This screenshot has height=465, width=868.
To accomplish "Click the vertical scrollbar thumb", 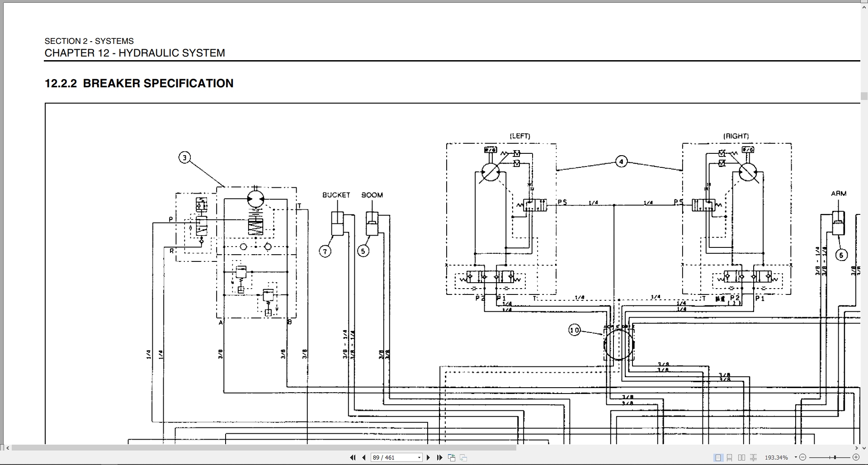I will [864, 96].
